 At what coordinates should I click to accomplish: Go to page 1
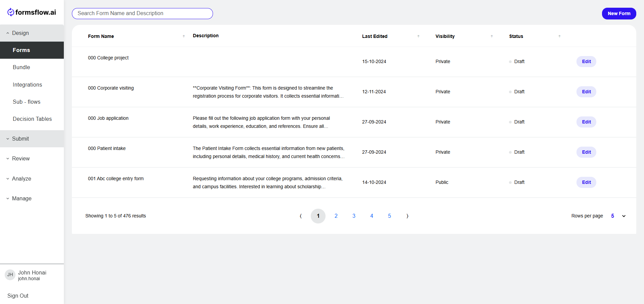tap(318, 216)
